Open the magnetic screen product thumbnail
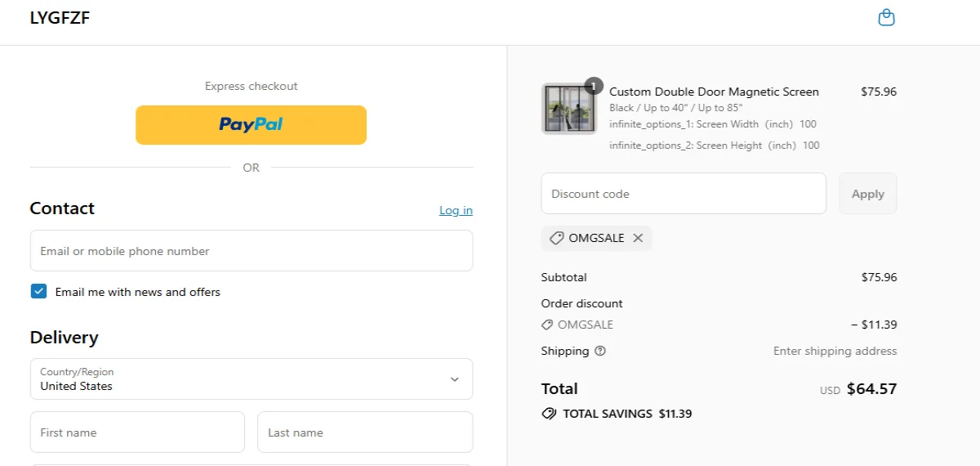This screenshot has height=466, width=980. (x=568, y=109)
